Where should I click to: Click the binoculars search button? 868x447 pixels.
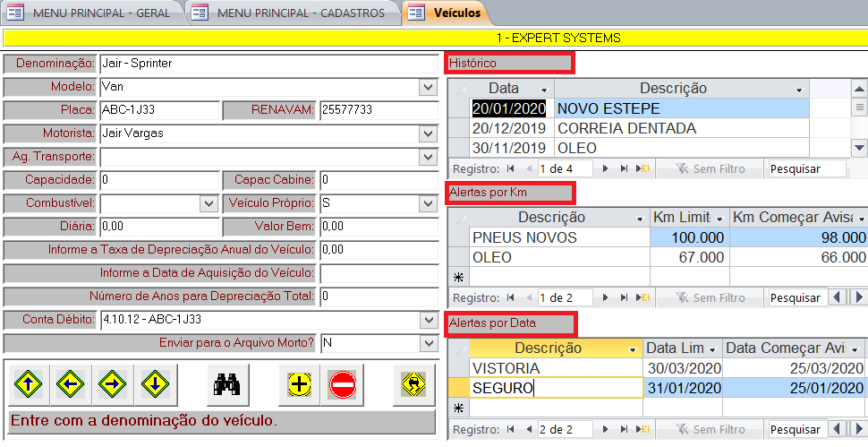[226, 384]
